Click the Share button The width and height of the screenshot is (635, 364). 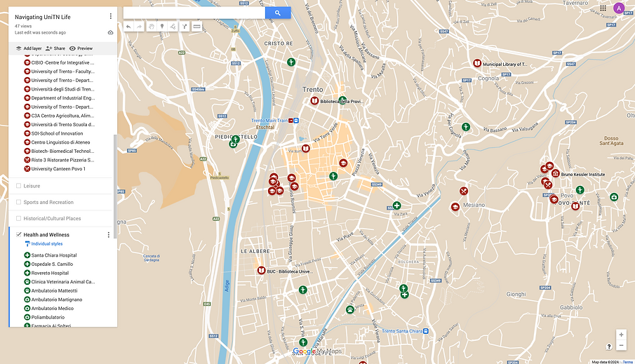(x=55, y=48)
